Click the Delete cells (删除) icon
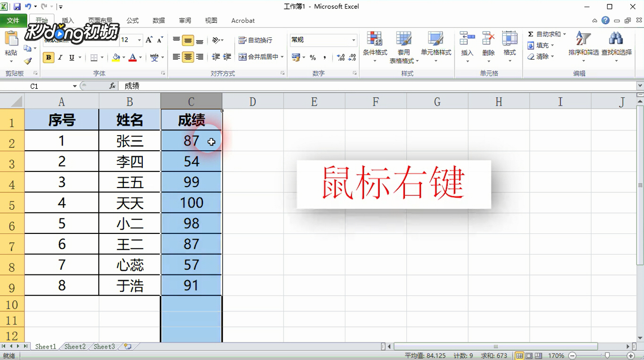The image size is (644, 360). pos(489,48)
